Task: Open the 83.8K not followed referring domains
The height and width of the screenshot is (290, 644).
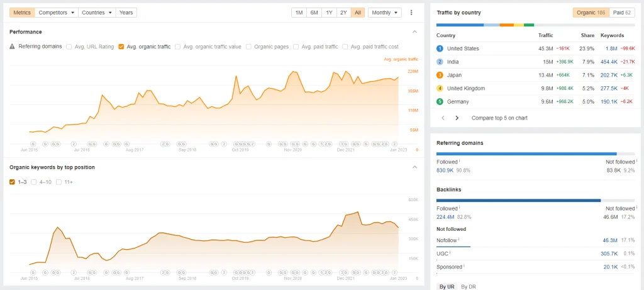Action: (x=613, y=170)
